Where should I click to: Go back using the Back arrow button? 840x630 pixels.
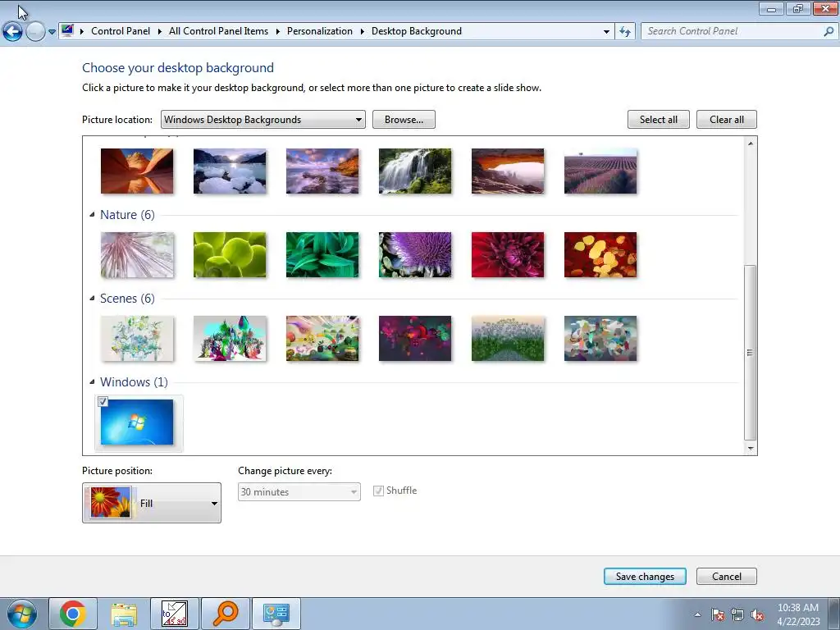[x=13, y=32]
